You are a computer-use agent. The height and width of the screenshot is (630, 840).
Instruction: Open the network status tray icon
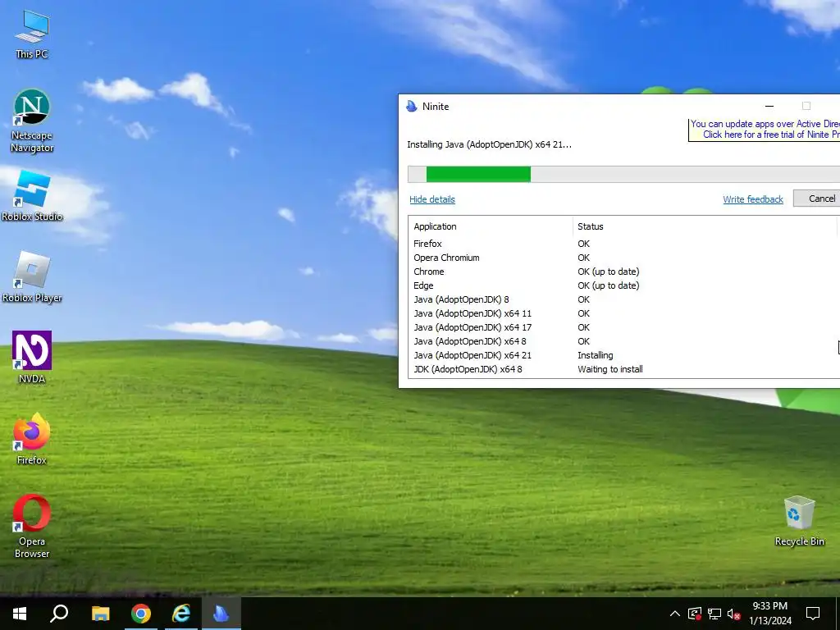point(714,614)
